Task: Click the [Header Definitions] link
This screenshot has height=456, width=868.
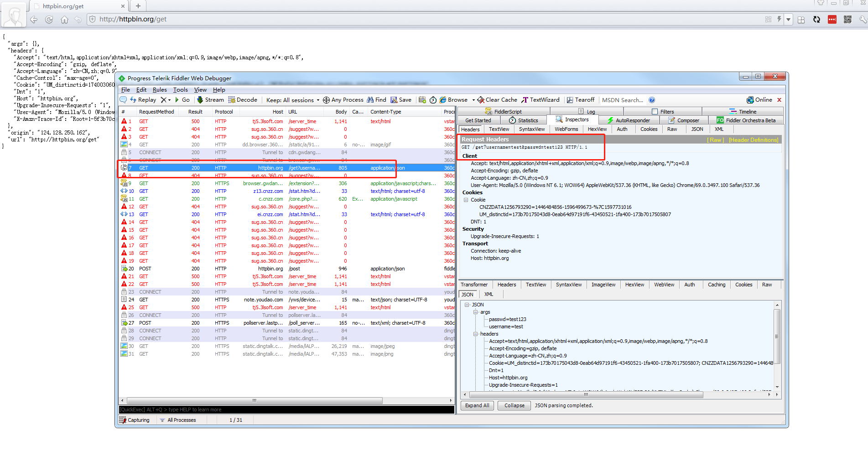Action: 754,140
